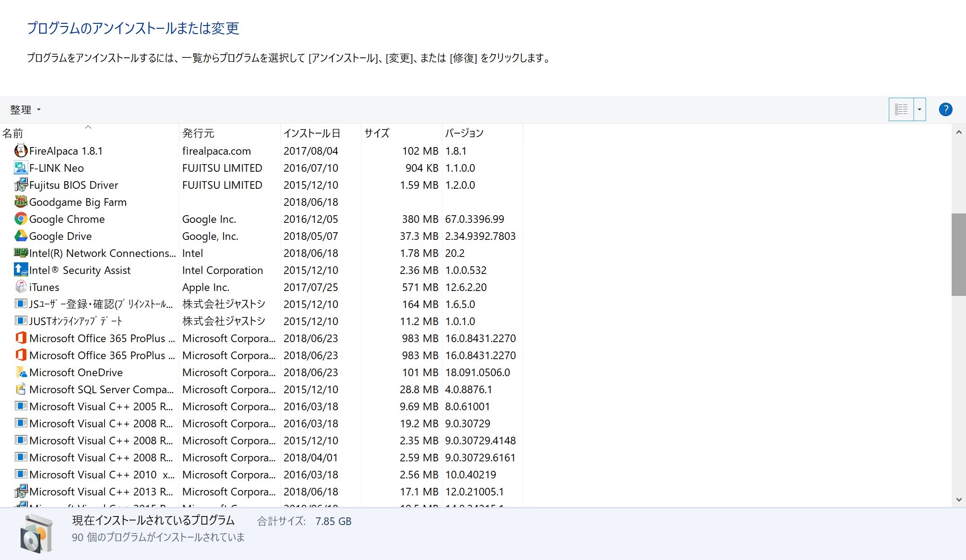Switch view using the details view button
The width and height of the screenshot is (966, 560).
[901, 109]
